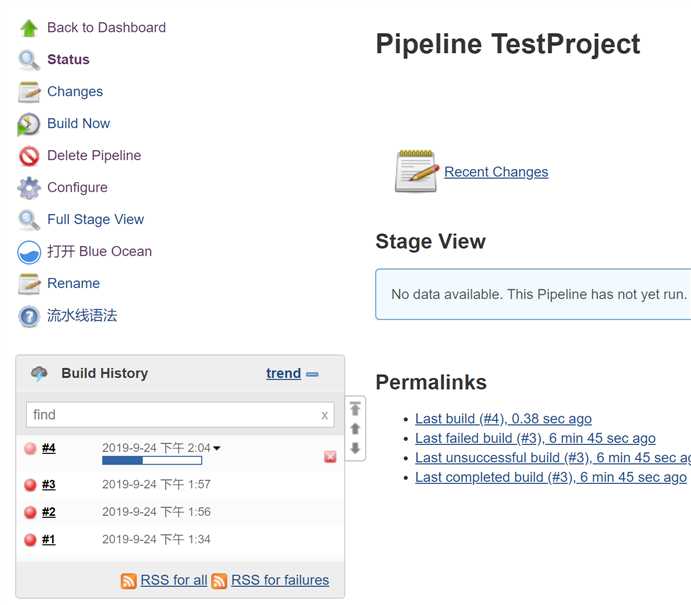
Task: Click the green up arrow Back to Dashboard icon
Action: click(29, 28)
